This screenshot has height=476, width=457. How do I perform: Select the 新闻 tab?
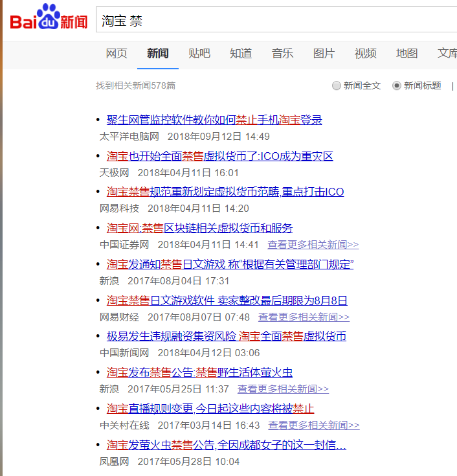click(x=158, y=53)
